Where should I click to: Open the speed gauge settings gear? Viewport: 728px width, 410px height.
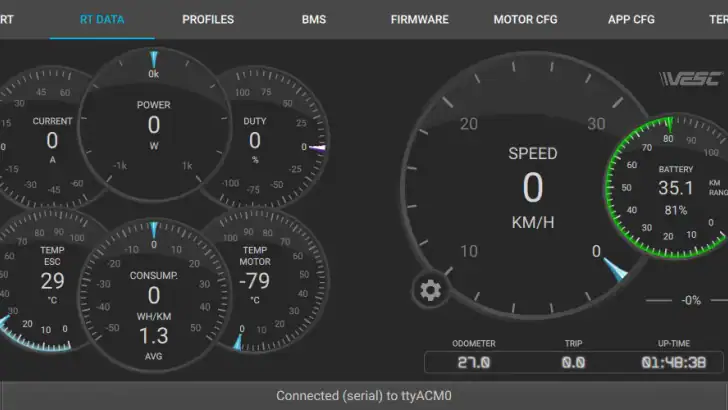(430, 291)
